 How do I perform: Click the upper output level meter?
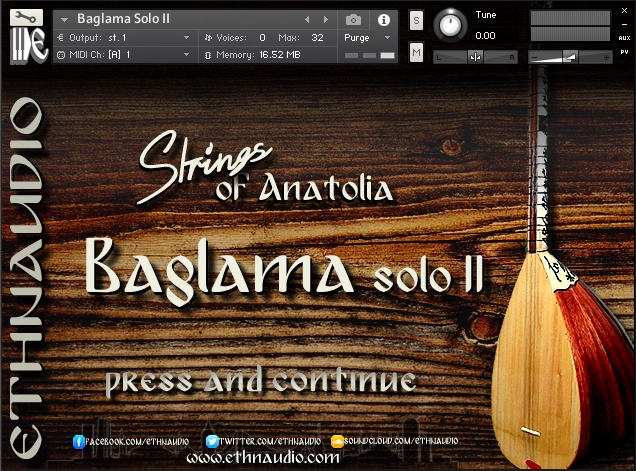570,18
